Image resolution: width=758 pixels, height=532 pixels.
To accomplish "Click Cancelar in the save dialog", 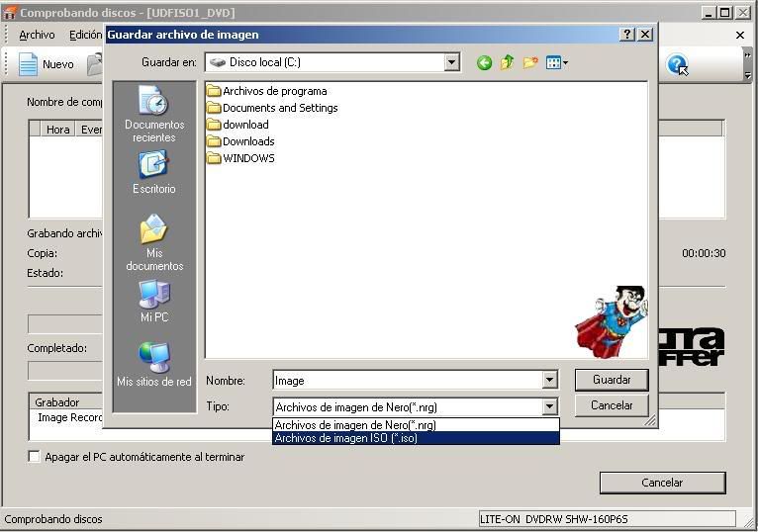I will [x=612, y=405].
